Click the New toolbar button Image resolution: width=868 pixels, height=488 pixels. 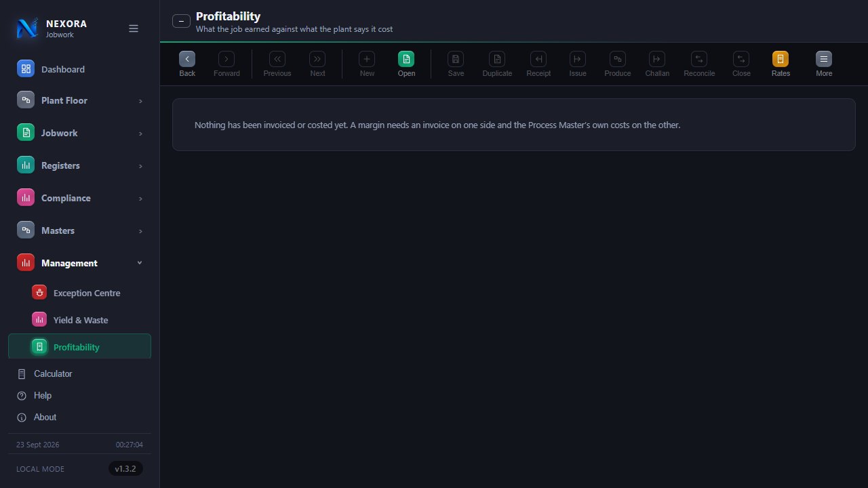(367, 64)
